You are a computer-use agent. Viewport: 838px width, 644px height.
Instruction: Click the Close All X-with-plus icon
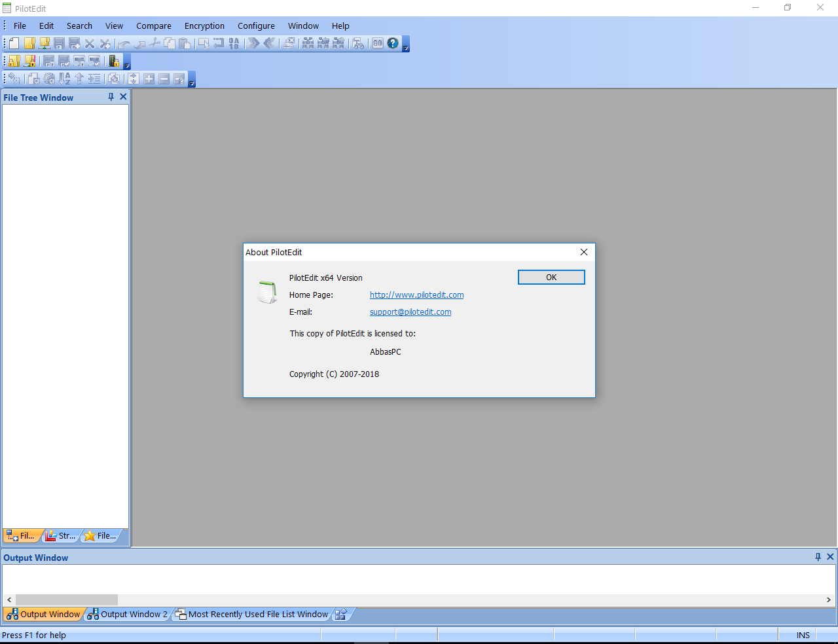[x=105, y=43]
